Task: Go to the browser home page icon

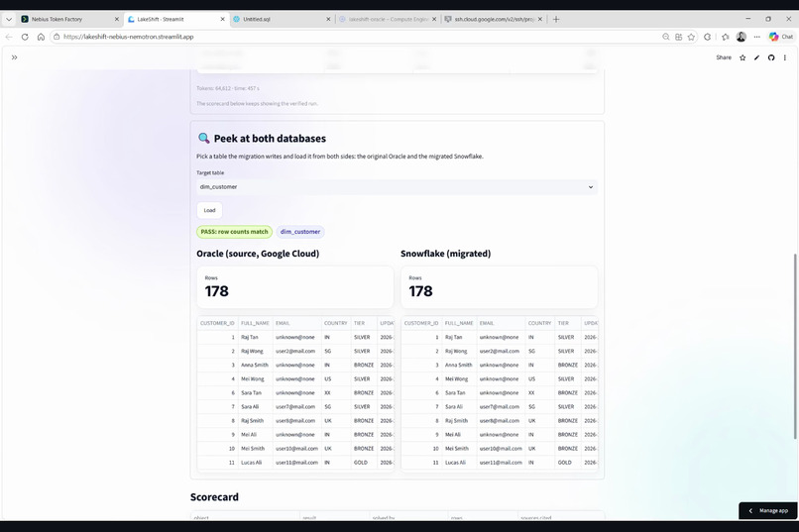Action: (x=41, y=37)
